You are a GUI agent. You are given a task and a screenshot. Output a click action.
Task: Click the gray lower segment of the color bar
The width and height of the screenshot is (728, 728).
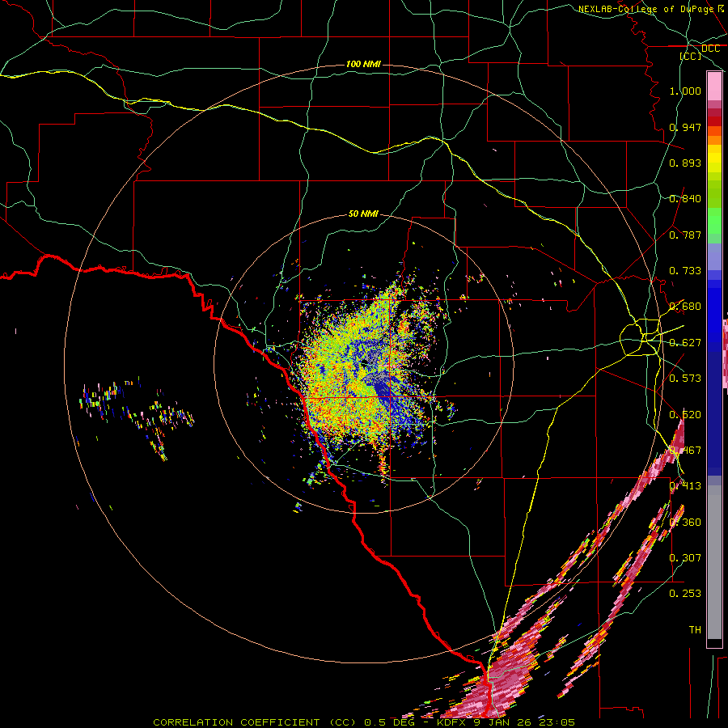point(714,562)
